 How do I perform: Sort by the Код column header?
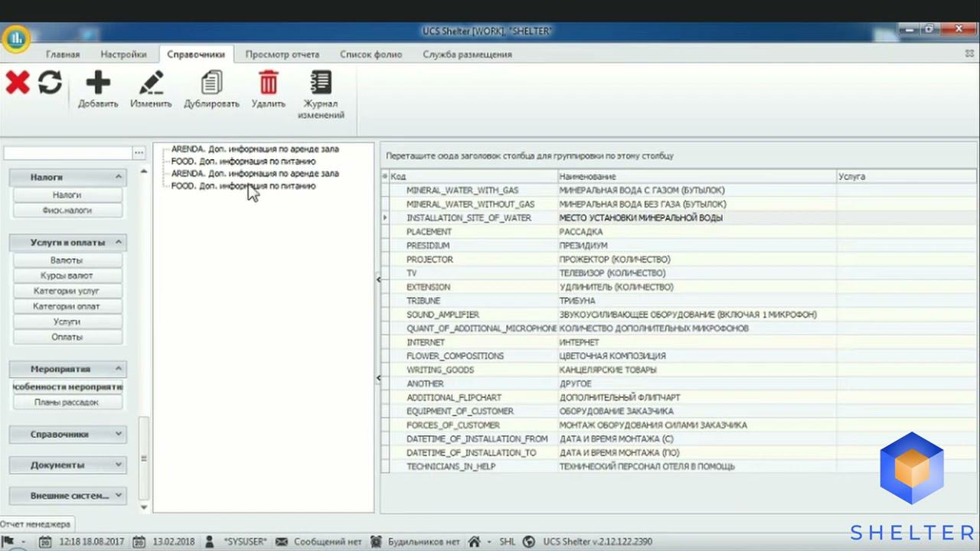pos(474,176)
